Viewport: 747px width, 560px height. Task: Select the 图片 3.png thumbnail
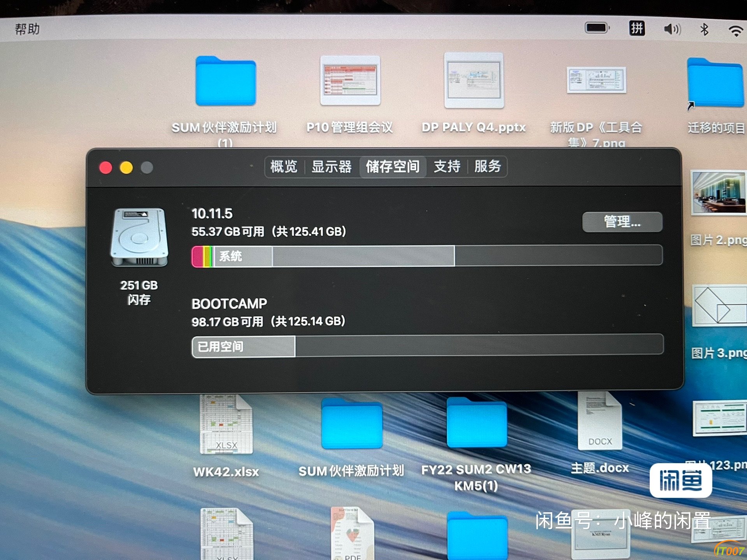720,305
